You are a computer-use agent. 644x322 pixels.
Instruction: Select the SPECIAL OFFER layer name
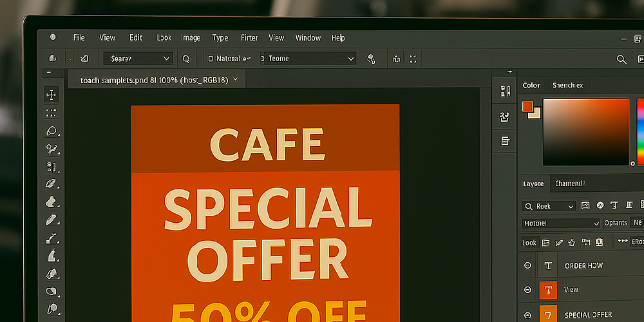588,315
